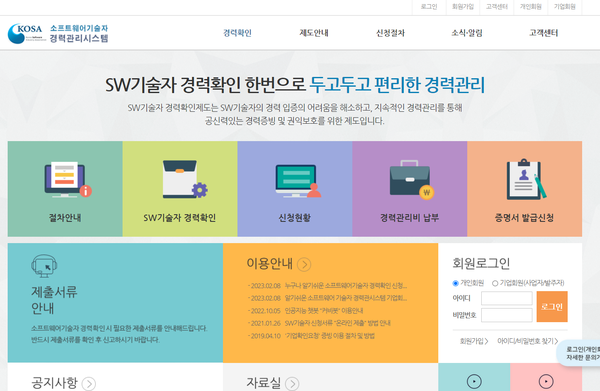Focus the 아이디 input field
The height and width of the screenshot is (391, 600).
click(507, 298)
